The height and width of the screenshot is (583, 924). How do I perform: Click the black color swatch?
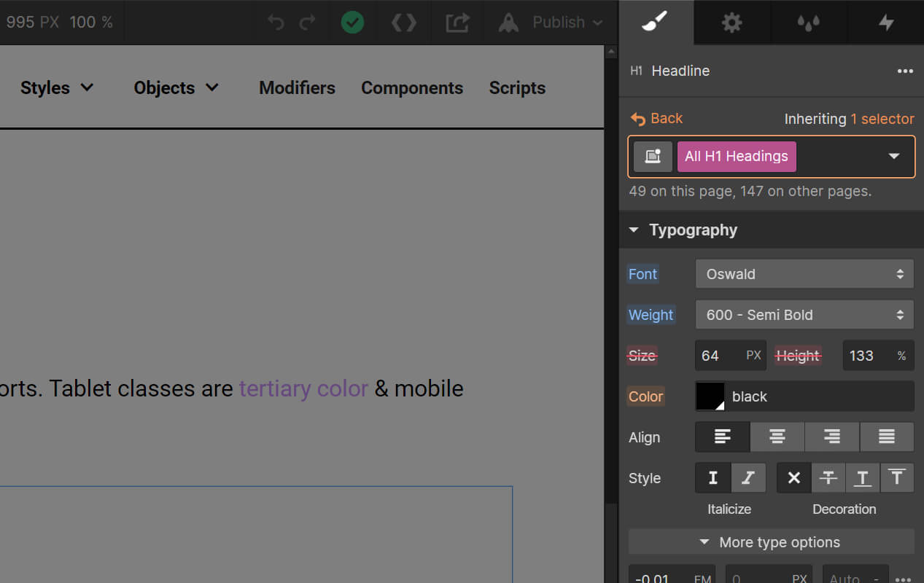[x=710, y=396]
